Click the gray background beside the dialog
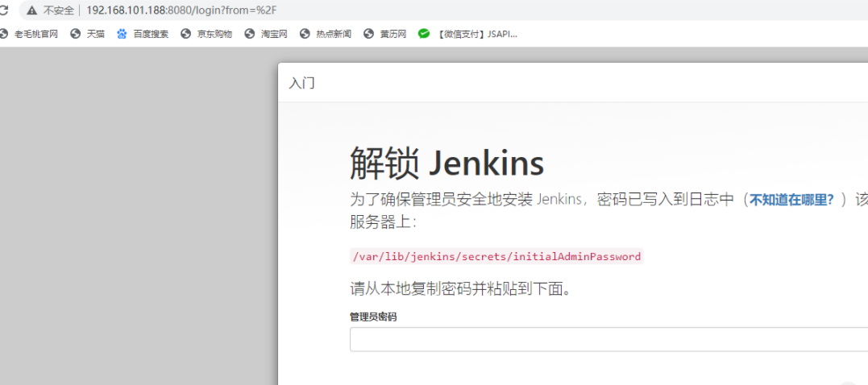 click(x=137, y=217)
